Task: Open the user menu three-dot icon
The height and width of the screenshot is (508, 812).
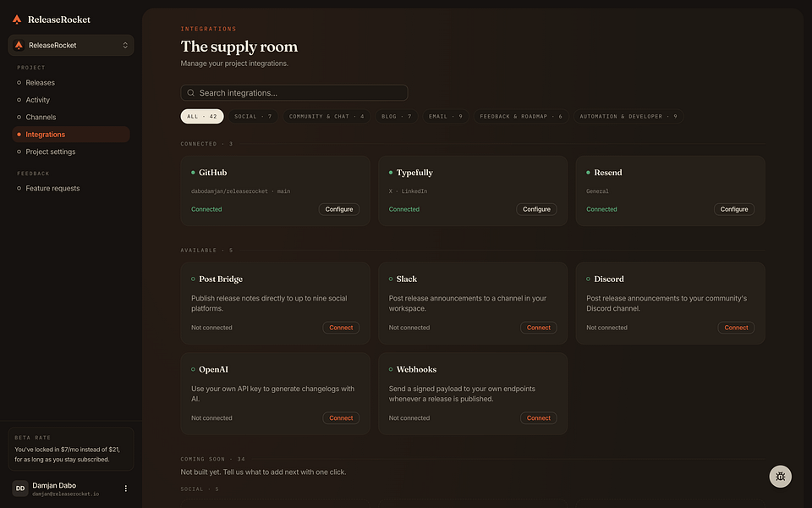Action: pyautogui.click(x=125, y=489)
